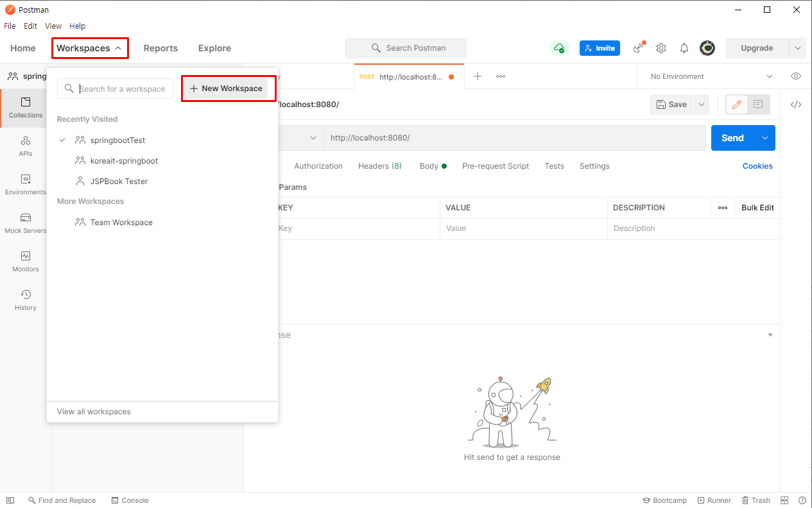Viewport: 812px width, 508px height.
Task: Open the Cookies link
Action: [757, 166]
